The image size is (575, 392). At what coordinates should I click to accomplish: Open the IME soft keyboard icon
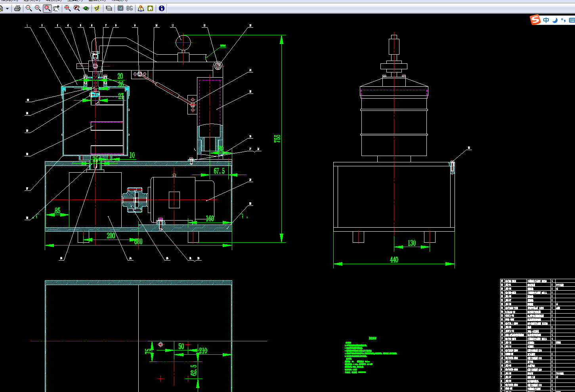point(572,20)
